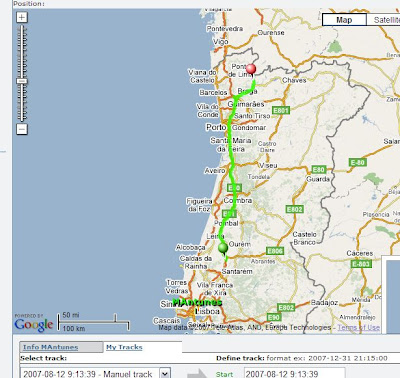Click the Porto city label

coord(216,127)
